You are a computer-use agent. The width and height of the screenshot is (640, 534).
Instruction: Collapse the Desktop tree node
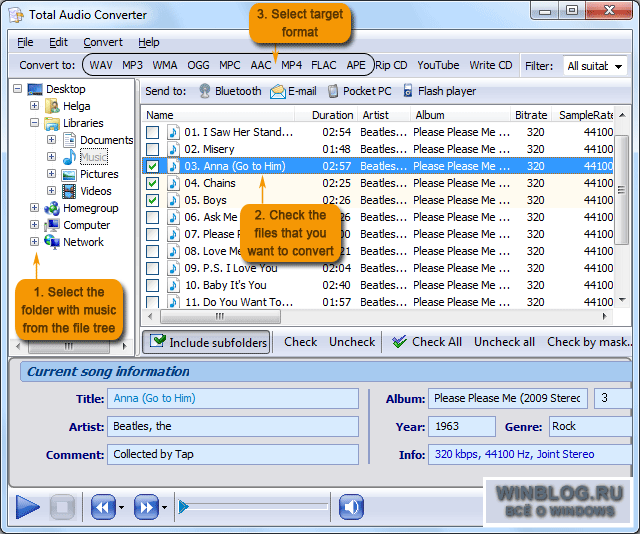tap(18, 89)
